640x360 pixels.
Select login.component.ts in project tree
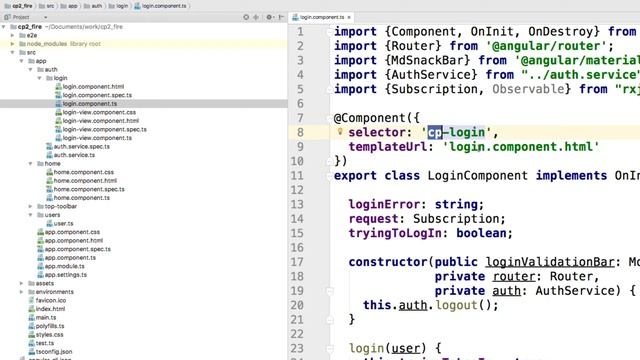86,104
